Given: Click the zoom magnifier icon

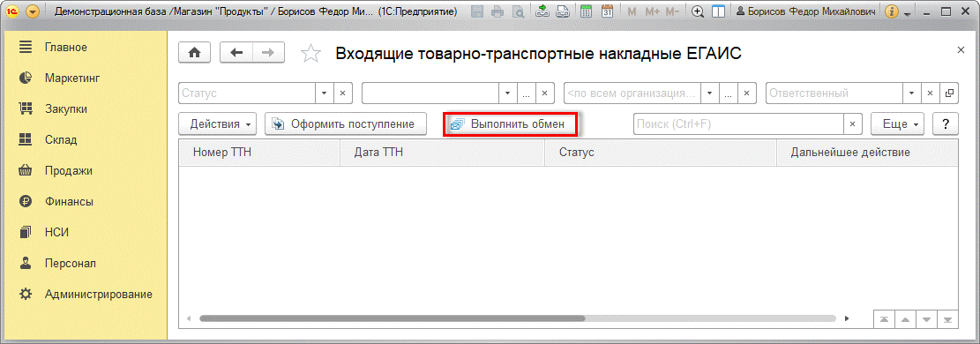Looking at the screenshot, I should pos(698,11).
